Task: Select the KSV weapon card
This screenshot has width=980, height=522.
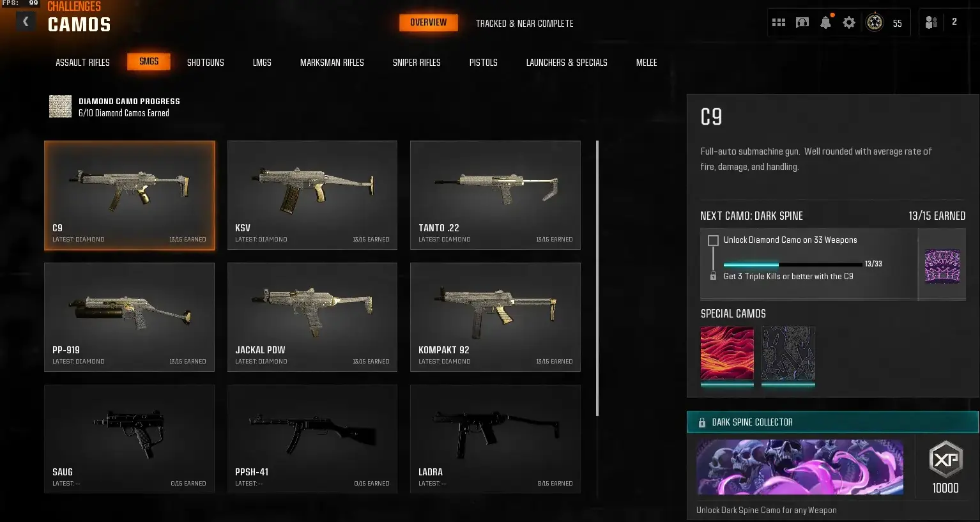Action: 312,195
